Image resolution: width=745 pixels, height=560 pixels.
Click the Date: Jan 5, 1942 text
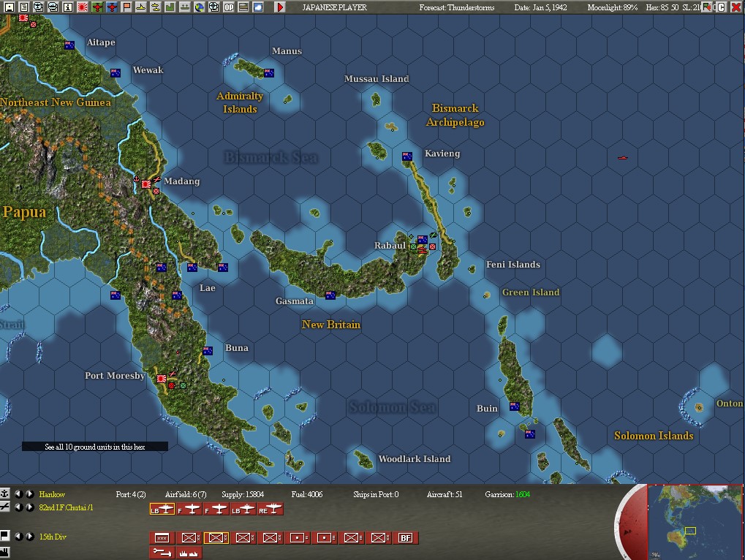(x=541, y=7)
